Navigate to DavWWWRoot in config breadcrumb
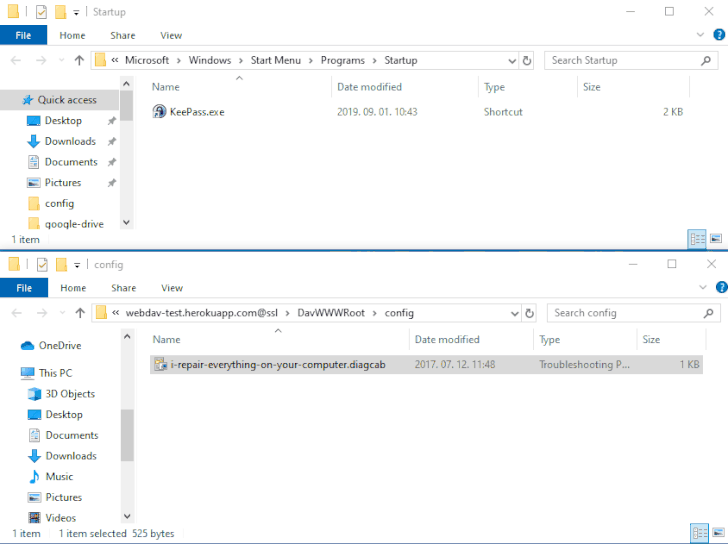This screenshot has height=544, width=728. tap(331, 313)
